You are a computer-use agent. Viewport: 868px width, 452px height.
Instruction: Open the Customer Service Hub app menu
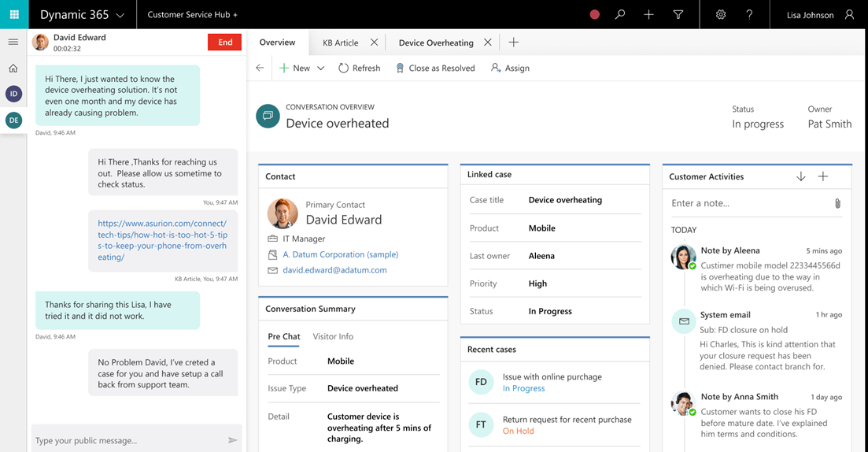coord(192,15)
